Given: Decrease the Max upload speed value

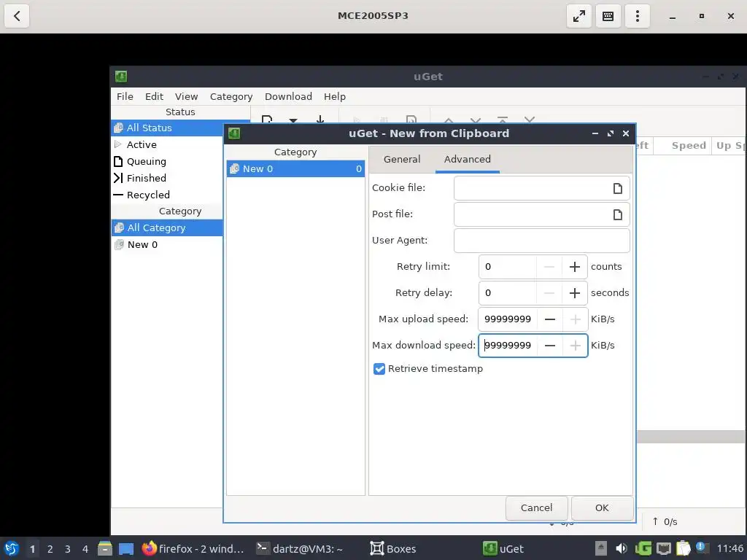Looking at the screenshot, I should (x=550, y=319).
